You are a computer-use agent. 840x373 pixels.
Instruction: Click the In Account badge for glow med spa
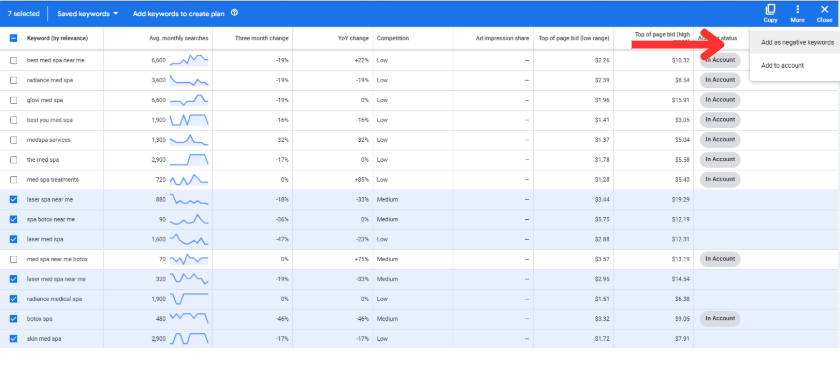[x=720, y=100]
